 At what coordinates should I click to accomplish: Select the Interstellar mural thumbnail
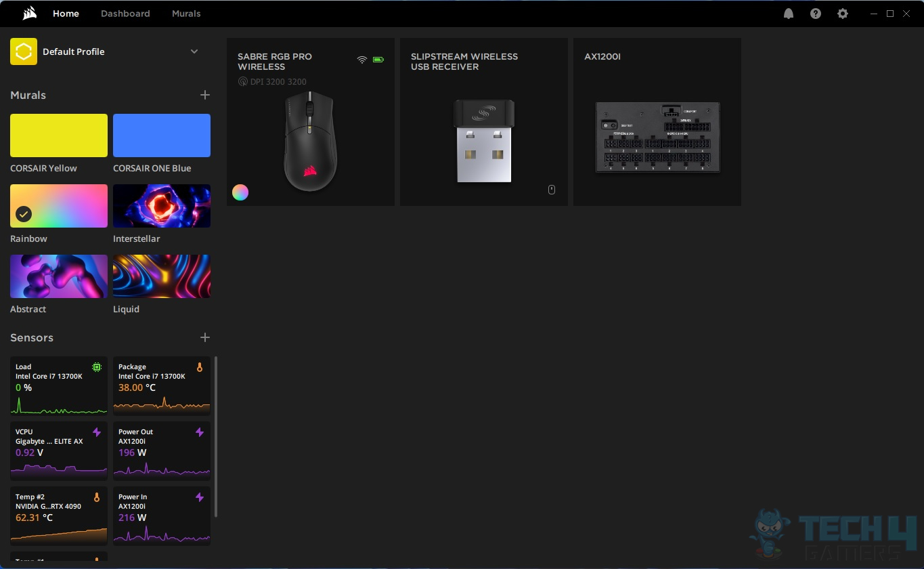click(x=162, y=206)
